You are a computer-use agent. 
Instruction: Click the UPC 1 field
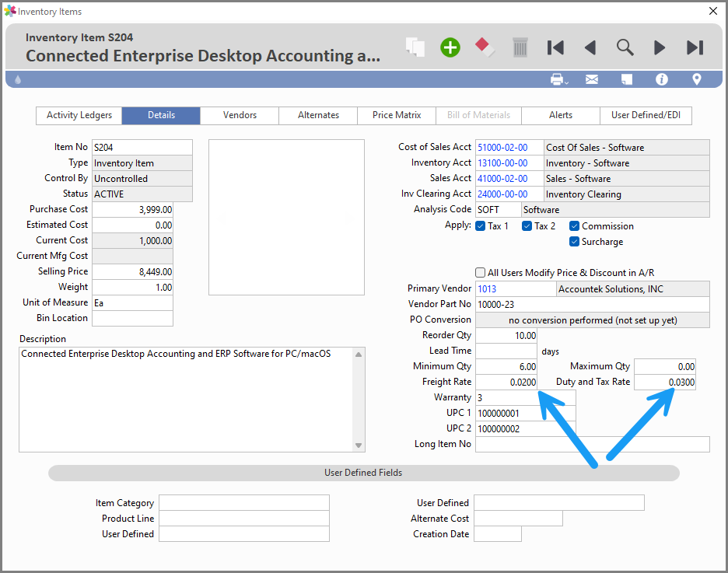(x=526, y=414)
